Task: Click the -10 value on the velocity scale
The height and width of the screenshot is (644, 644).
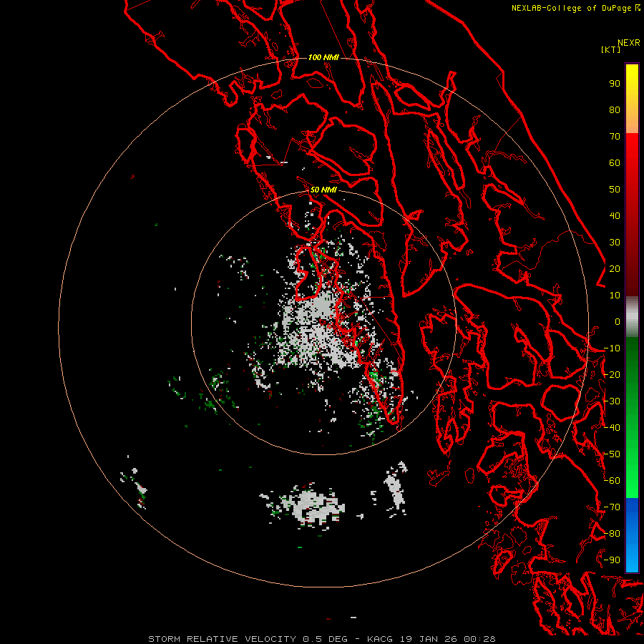Action: pyautogui.click(x=613, y=348)
